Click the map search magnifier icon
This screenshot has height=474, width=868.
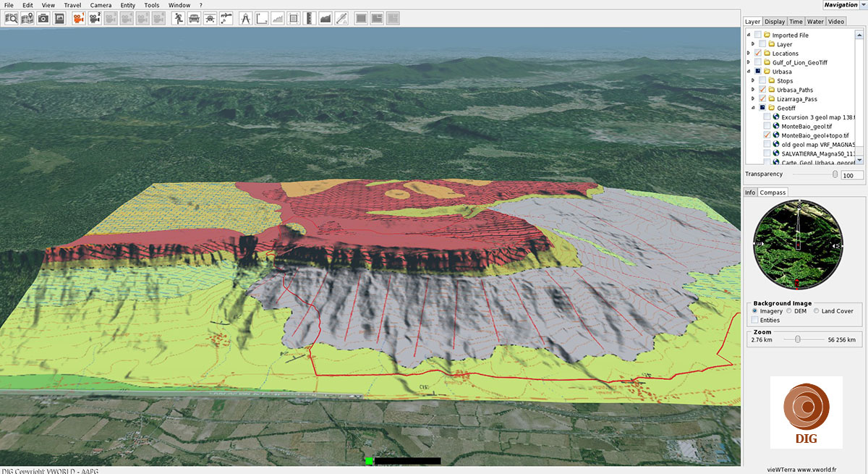click(x=12, y=19)
